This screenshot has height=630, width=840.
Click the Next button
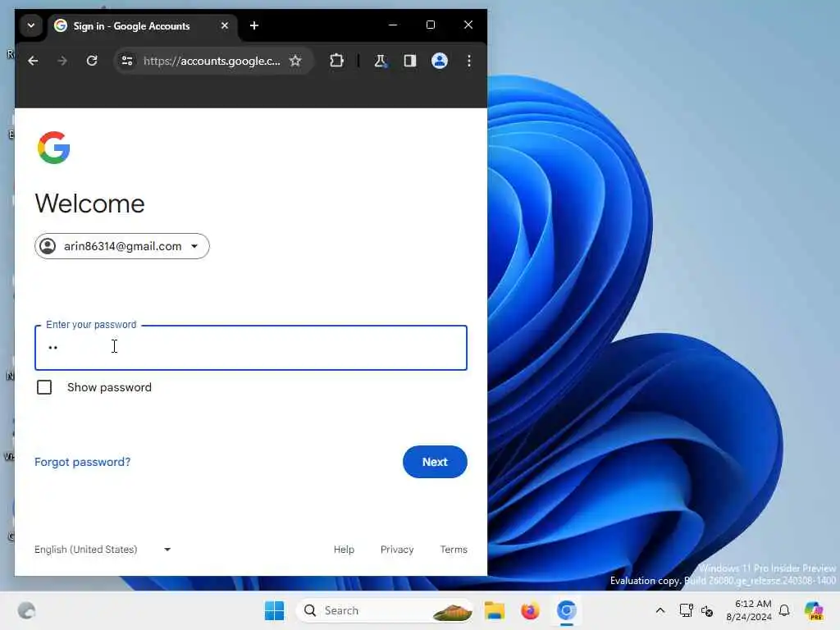point(435,462)
